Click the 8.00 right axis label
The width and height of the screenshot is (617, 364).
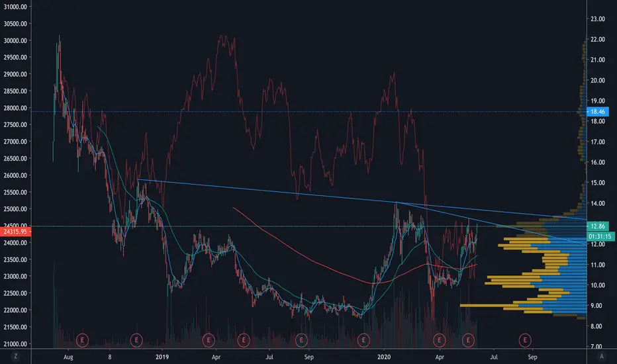click(597, 326)
